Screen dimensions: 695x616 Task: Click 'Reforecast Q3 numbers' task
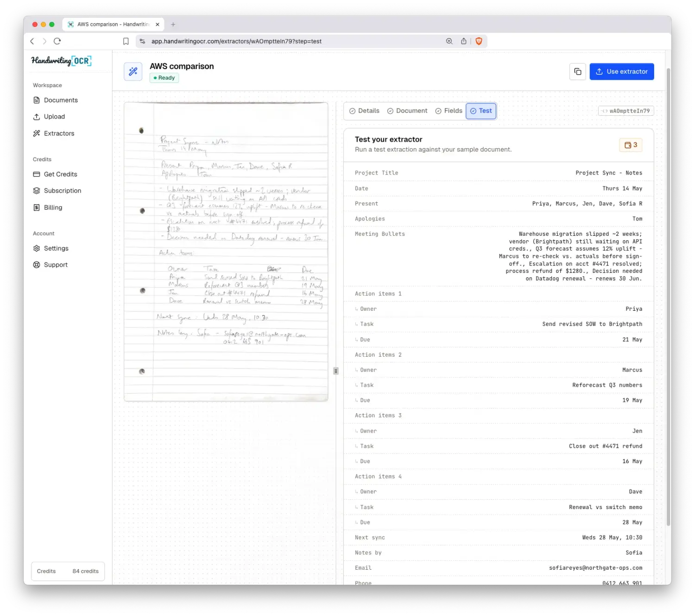click(607, 385)
